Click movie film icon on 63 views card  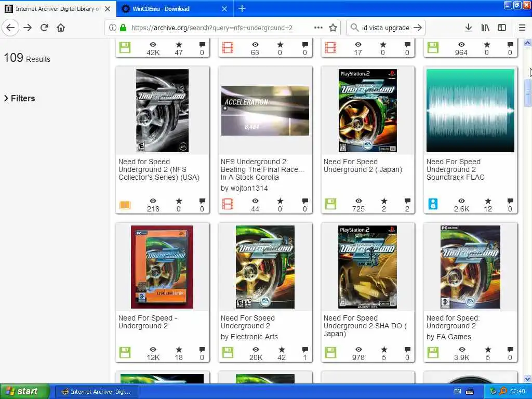(x=228, y=47)
